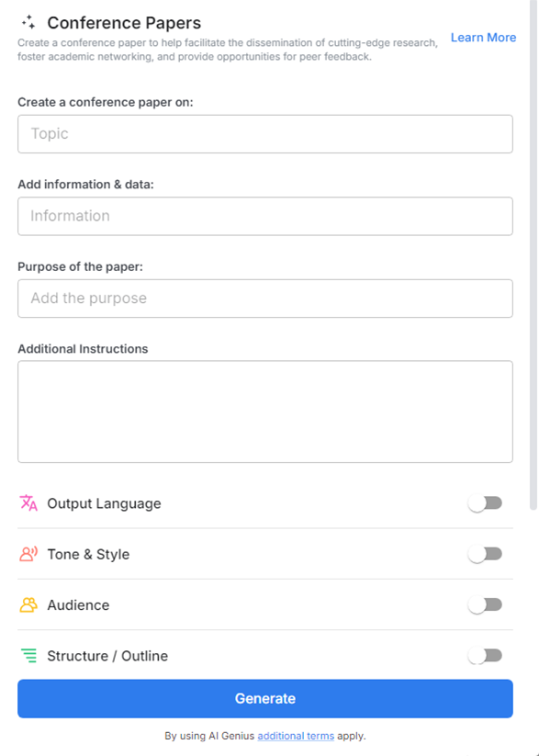This screenshot has height=756, width=539.
Task: Click the Generate button
Action: coord(264,698)
